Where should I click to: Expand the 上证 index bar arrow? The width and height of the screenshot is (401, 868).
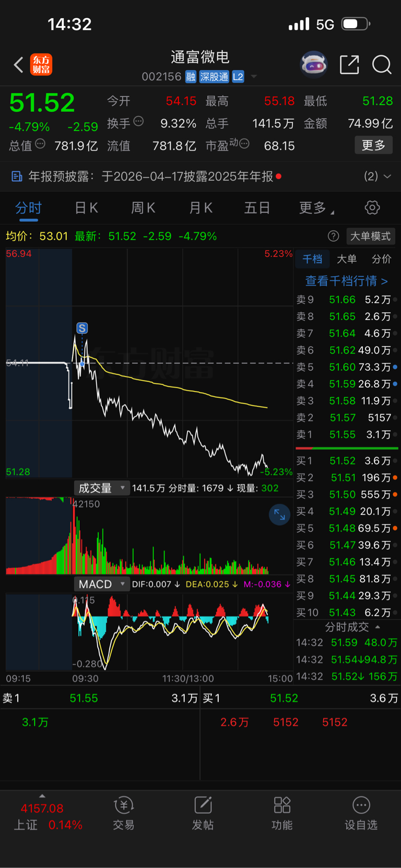click(42, 796)
